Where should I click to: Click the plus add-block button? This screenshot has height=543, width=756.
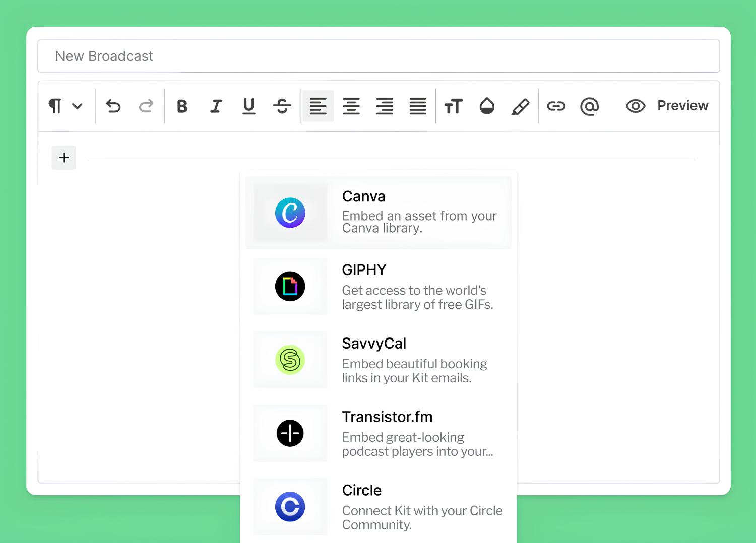[x=64, y=158]
